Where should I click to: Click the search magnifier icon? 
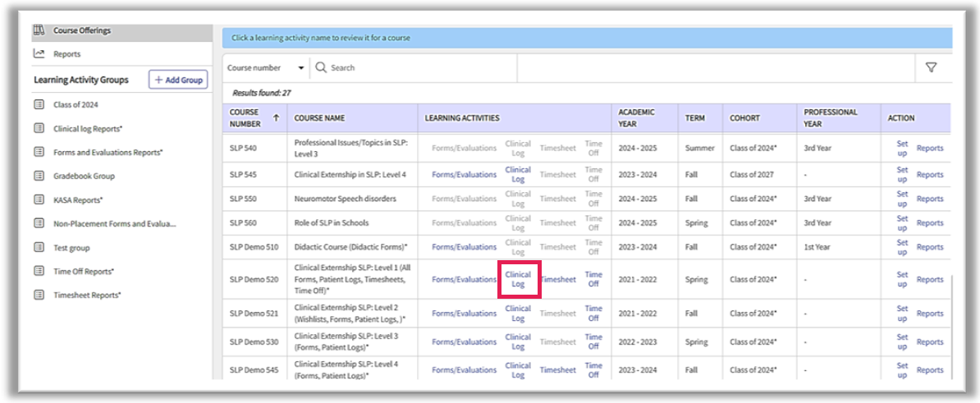point(321,68)
